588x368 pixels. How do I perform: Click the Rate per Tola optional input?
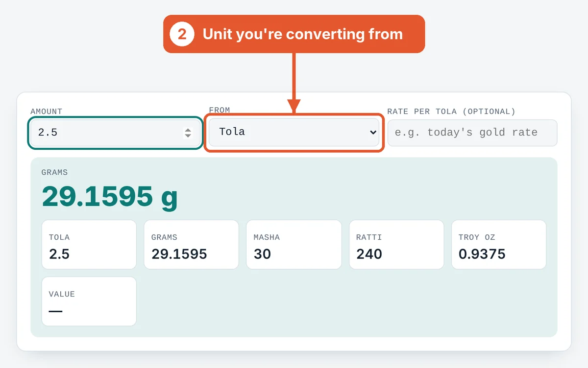click(x=472, y=133)
